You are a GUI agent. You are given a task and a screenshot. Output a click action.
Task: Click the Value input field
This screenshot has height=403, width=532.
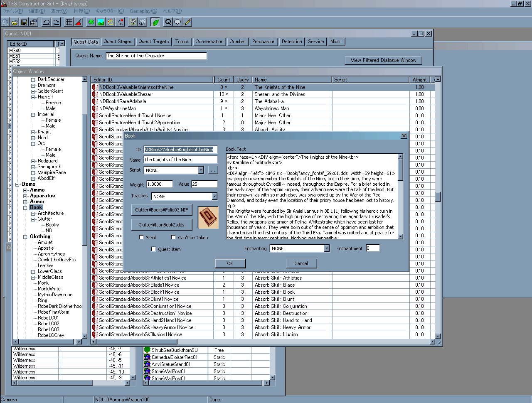pos(204,184)
